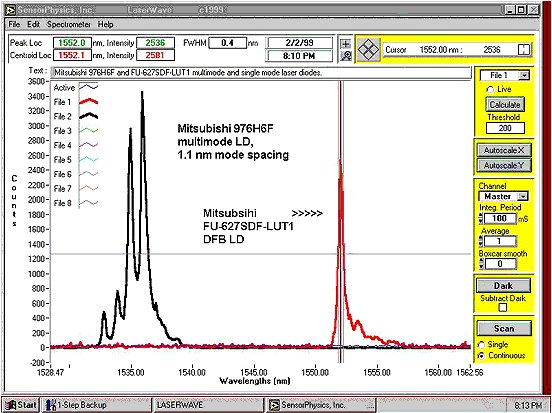The width and height of the screenshot is (552, 413).
Task: Click the File 3 green legend swatch
Action: tap(88, 131)
